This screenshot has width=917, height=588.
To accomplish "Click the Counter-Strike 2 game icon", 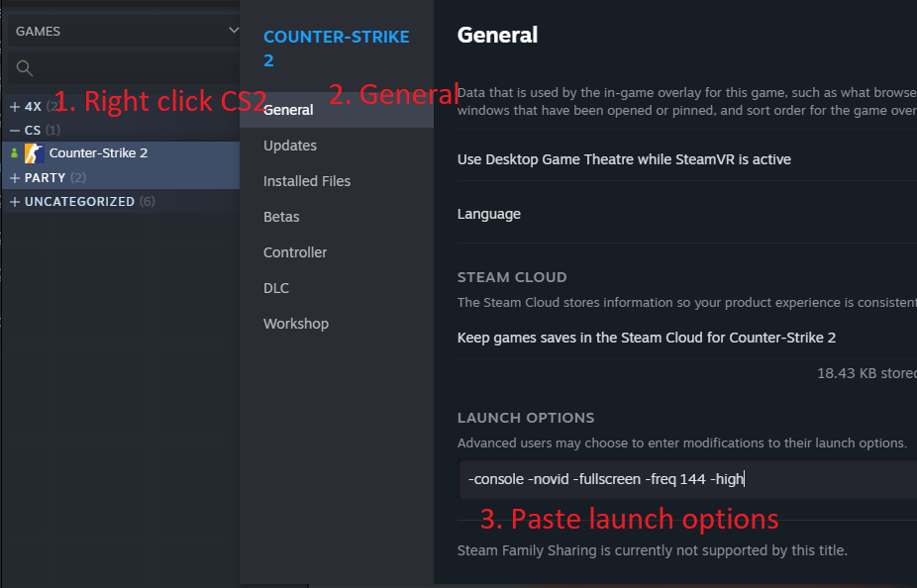I will pos(34,153).
